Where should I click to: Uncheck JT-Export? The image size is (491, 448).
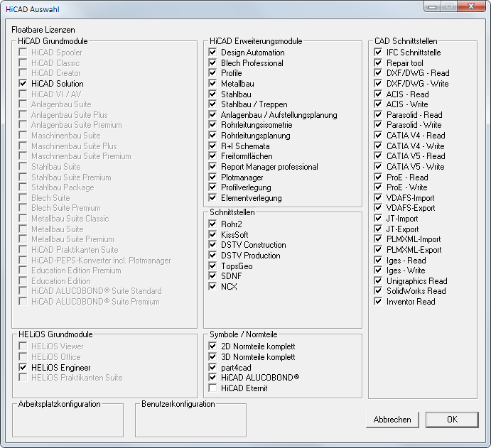coord(378,229)
